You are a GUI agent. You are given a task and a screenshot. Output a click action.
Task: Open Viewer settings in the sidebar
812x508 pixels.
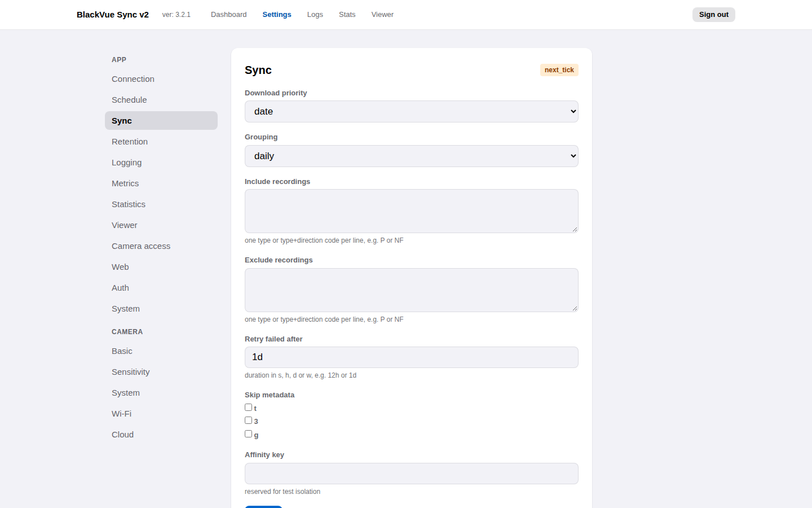161,225
